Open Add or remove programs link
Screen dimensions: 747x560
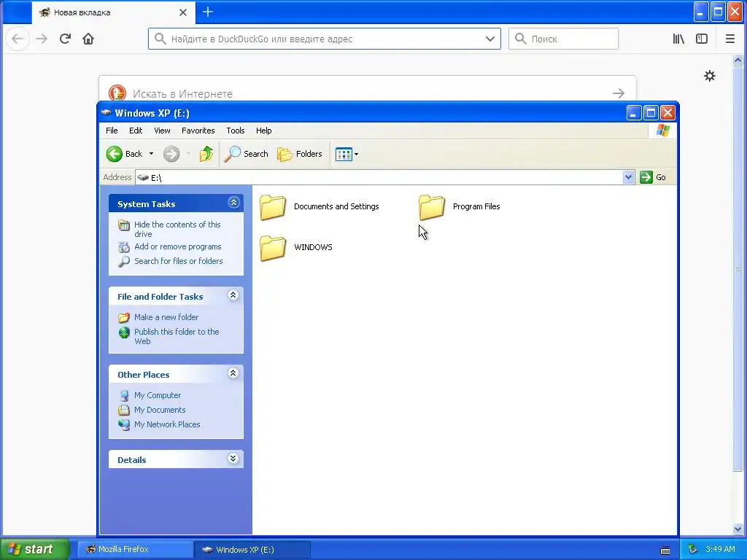(178, 246)
